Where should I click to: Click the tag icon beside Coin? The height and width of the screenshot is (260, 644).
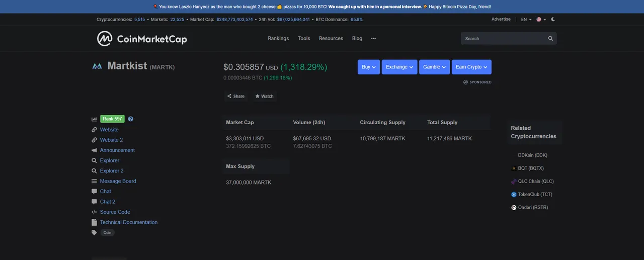94,233
